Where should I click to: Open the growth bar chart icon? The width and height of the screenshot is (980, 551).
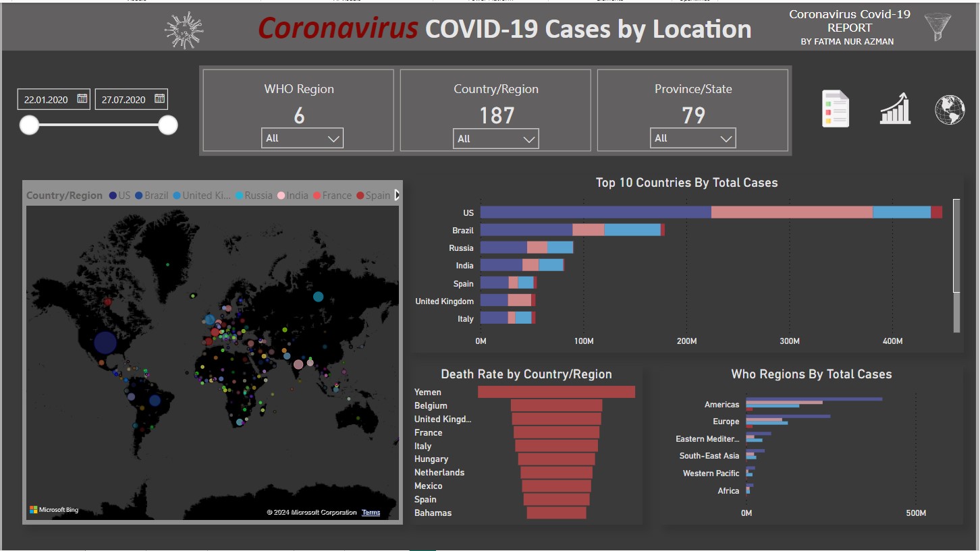click(895, 109)
